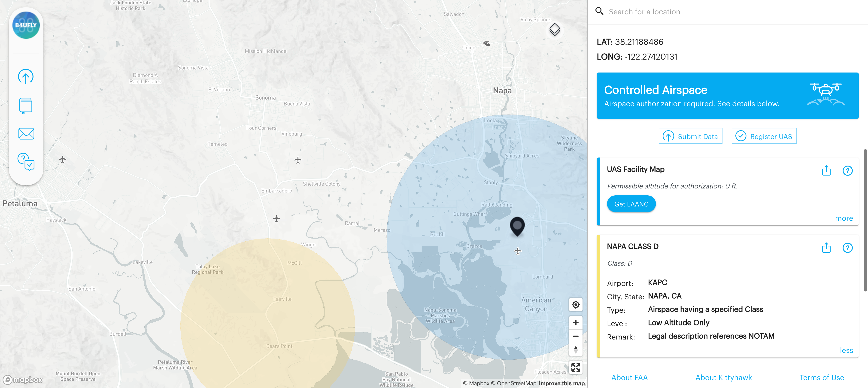Open help for UAS Facility Map
The width and height of the screenshot is (868, 388).
(x=847, y=171)
